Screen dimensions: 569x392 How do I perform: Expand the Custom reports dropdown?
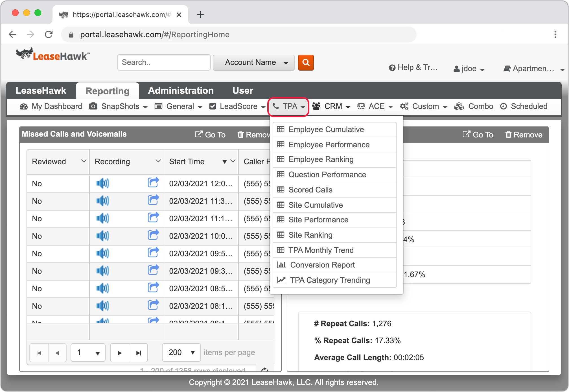[424, 106]
